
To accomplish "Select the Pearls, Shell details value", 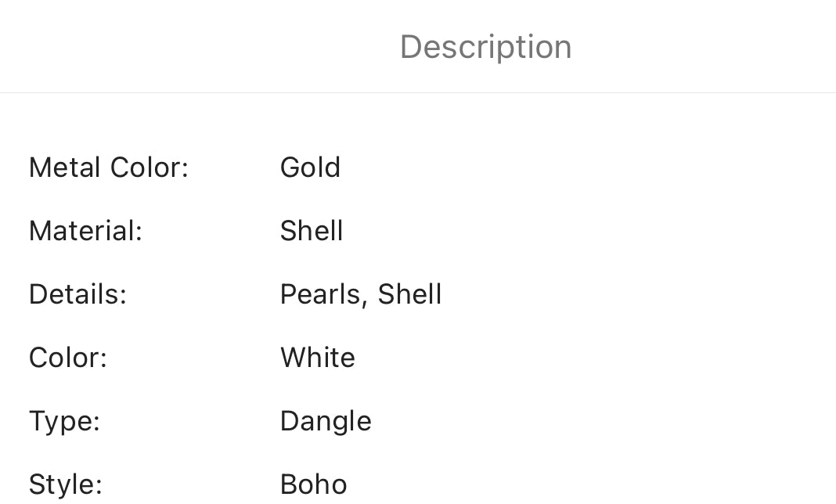I will click(361, 294).
